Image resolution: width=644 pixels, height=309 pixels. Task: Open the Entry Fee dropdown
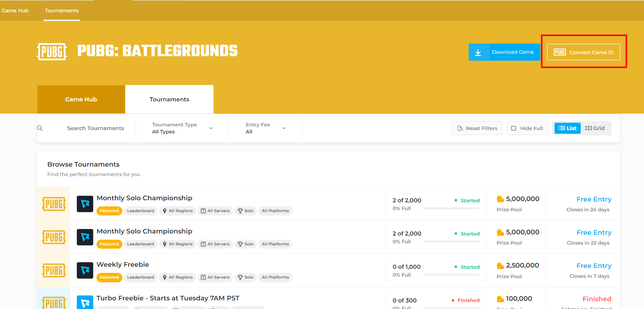point(266,128)
